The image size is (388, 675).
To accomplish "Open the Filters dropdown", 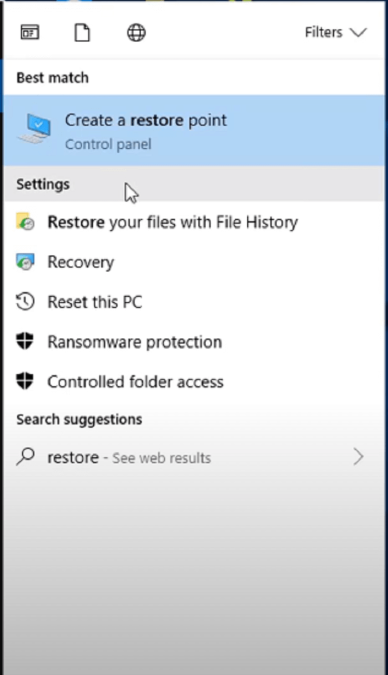I will pos(335,32).
